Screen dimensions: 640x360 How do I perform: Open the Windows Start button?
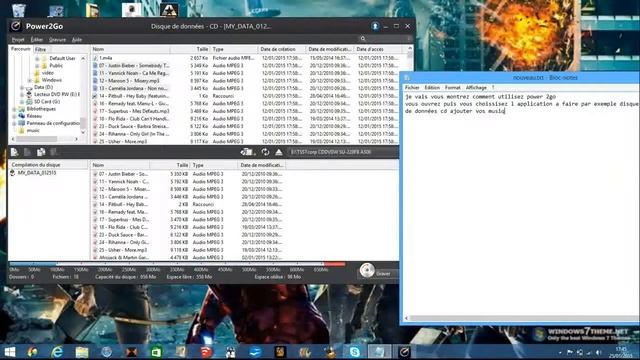coord(9,352)
